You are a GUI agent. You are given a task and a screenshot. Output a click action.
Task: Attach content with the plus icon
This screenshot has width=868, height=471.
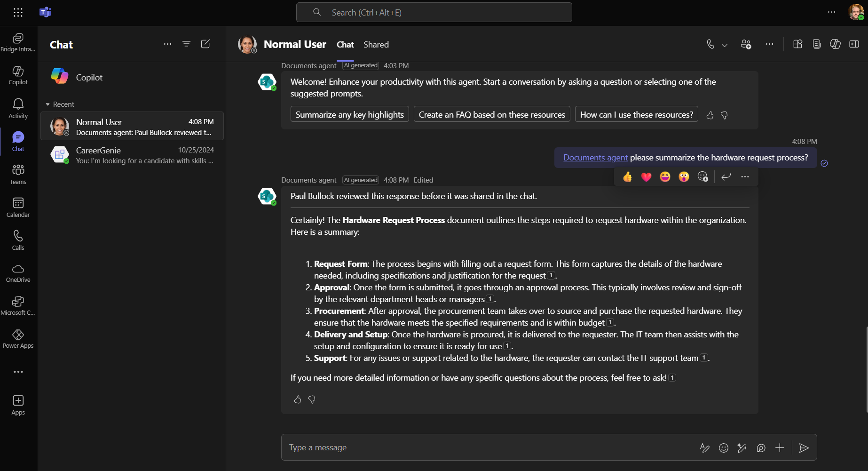[780, 447]
